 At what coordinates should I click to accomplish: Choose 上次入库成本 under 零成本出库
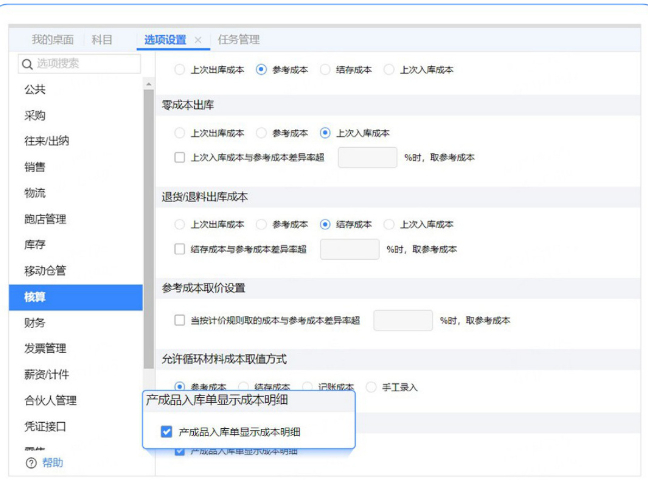coord(325,133)
